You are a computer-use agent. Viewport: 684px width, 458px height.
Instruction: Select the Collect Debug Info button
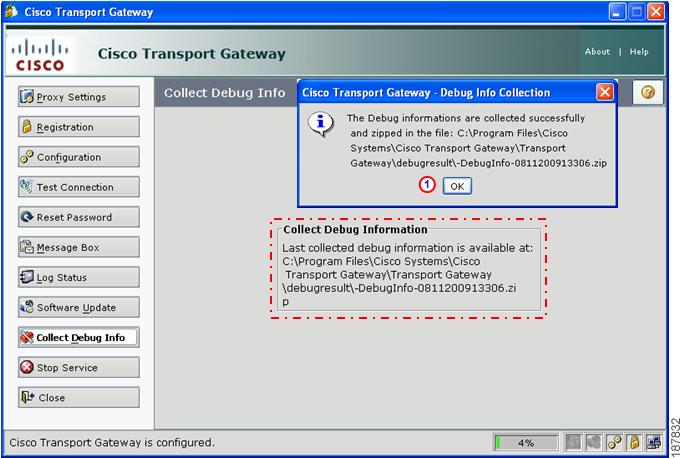click(x=79, y=337)
